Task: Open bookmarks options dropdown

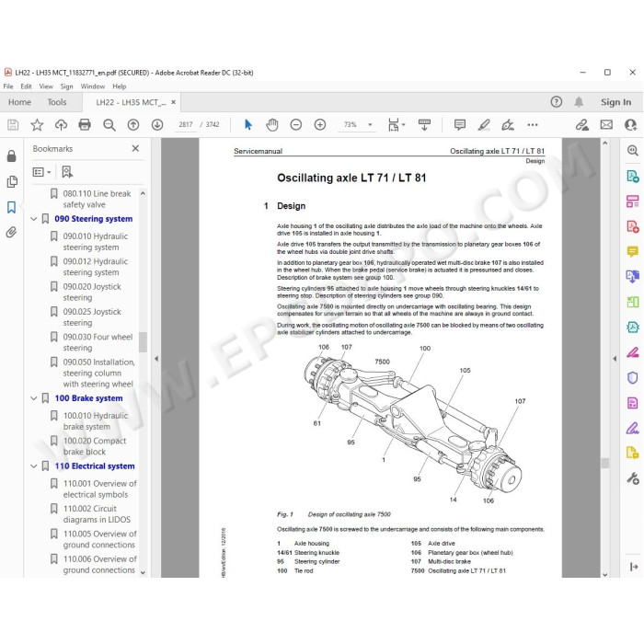Action: (x=41, y=172)
